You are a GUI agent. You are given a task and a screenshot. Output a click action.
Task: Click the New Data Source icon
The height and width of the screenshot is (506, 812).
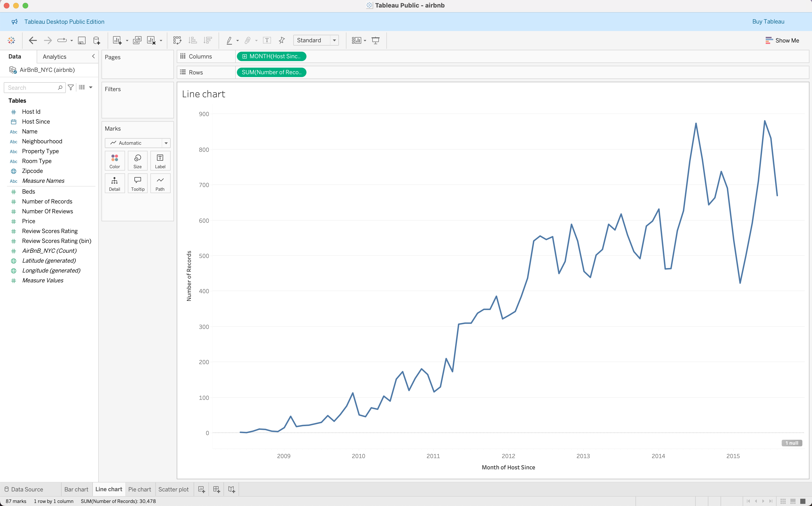click(x=96, y=40)
